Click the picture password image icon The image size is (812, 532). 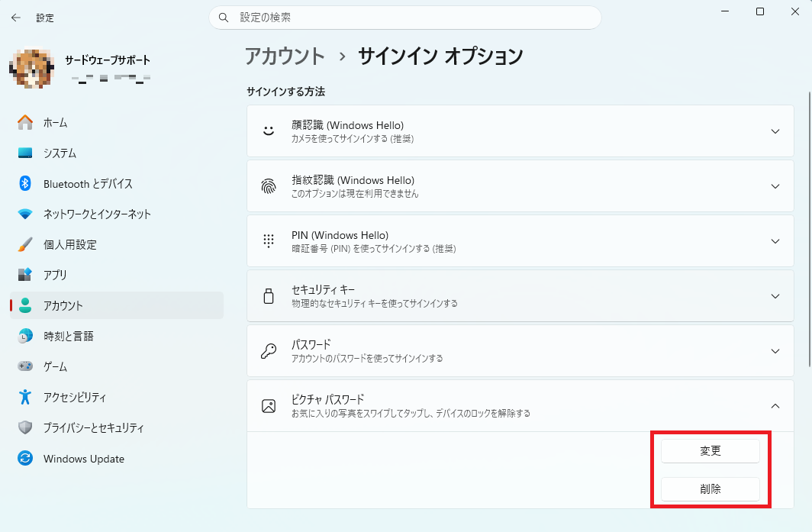click(x=269, y=406)
